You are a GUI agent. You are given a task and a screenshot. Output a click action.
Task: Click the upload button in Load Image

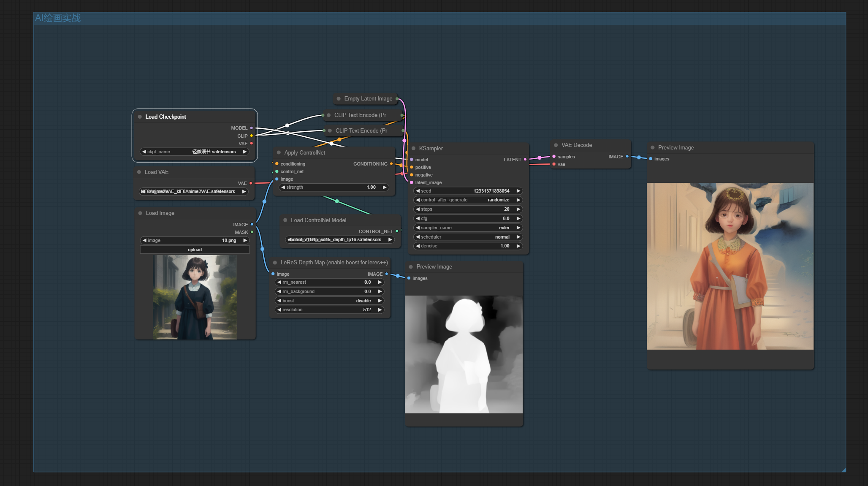tap(195, 250)
